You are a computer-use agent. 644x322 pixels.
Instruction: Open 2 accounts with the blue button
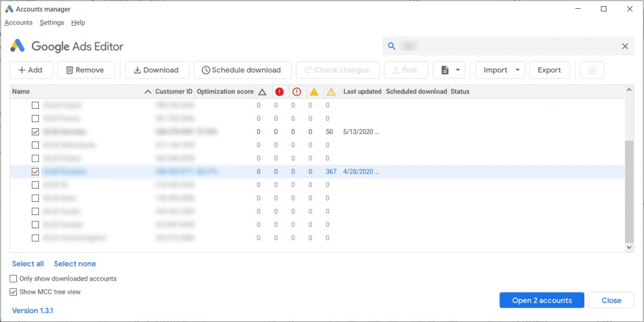(541, 300)
